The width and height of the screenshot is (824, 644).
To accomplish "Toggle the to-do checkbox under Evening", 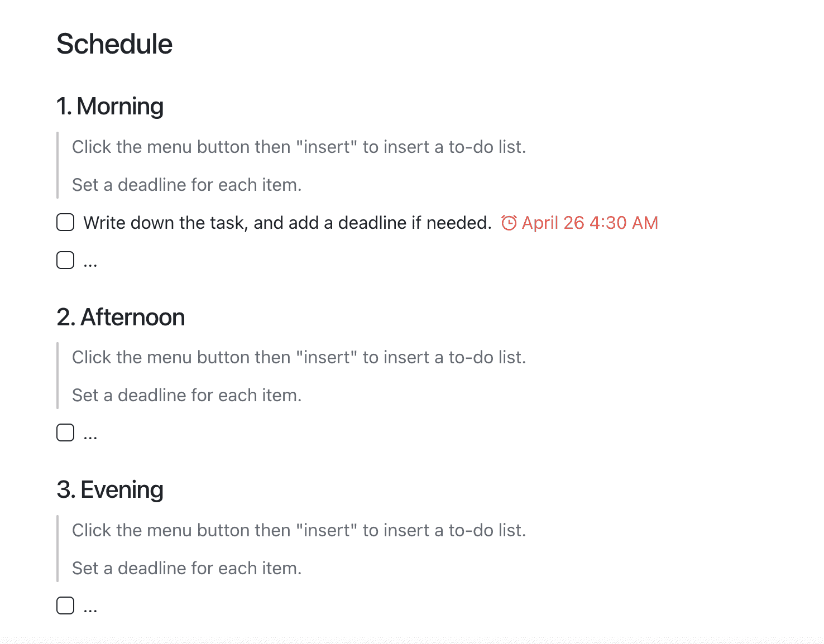I will 65,605.
